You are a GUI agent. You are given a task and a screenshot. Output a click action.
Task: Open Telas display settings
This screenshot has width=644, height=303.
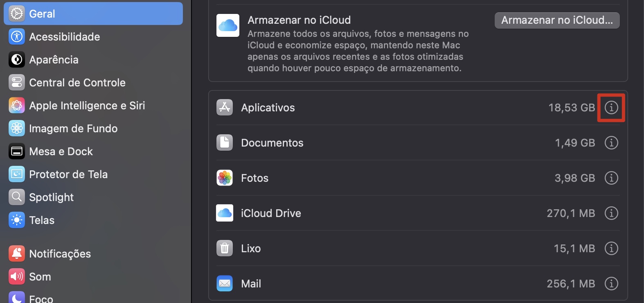coord(93,220)
